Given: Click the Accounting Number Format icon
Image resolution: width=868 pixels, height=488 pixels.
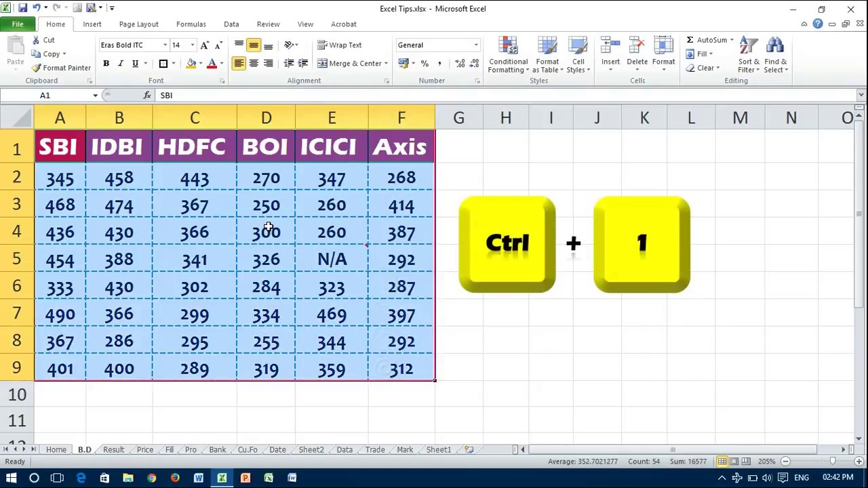Looking at the screenshot, I should (x=403, y=63).
